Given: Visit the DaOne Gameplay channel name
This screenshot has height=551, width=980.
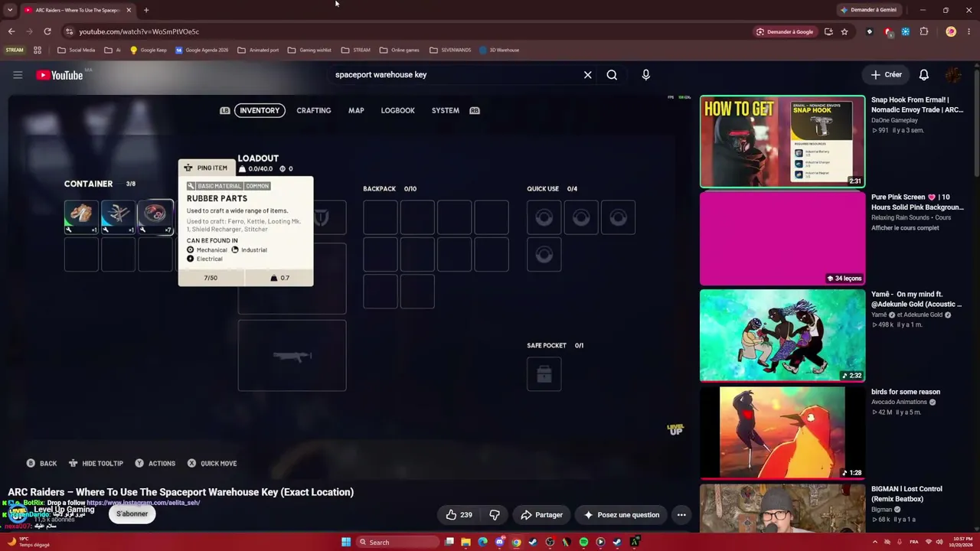Looking at the screenshot, I should tap(894, 120).
